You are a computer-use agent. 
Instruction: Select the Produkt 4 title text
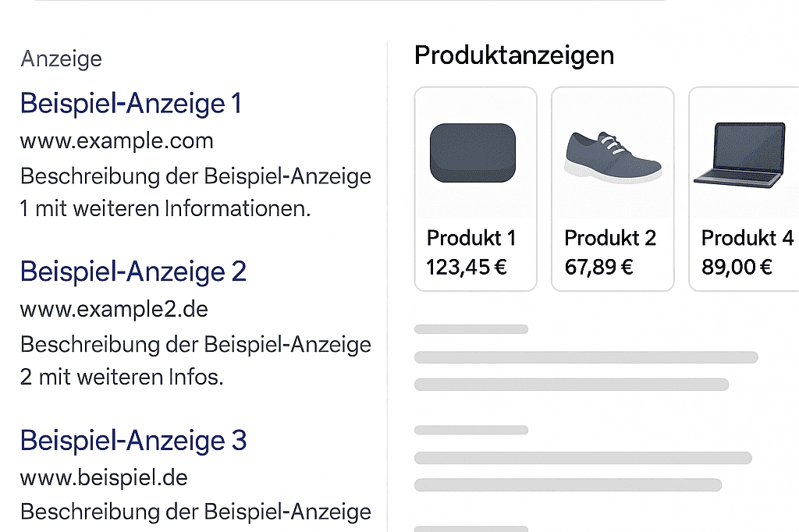tap(747, 238)
